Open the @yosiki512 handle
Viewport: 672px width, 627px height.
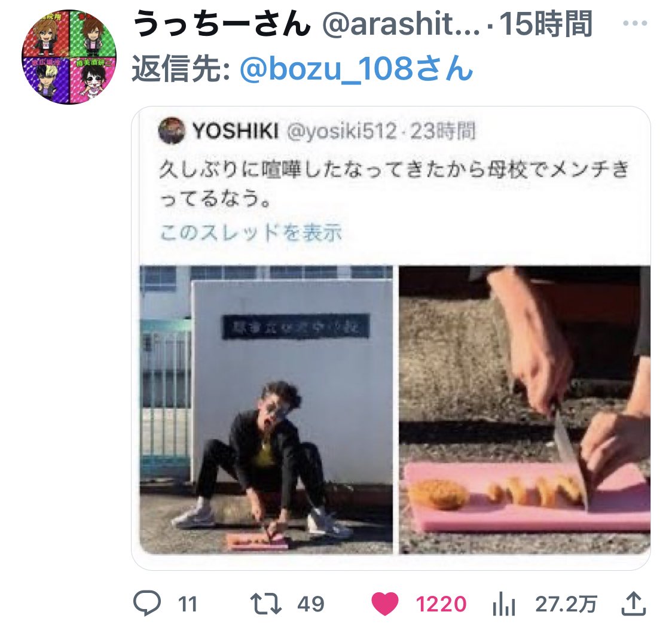[x=341, y=131]
